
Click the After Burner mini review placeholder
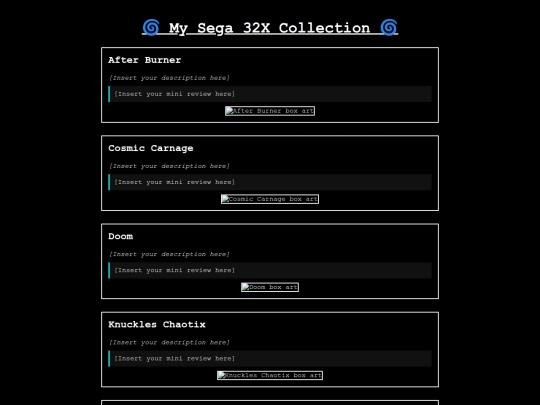(270, 94)
